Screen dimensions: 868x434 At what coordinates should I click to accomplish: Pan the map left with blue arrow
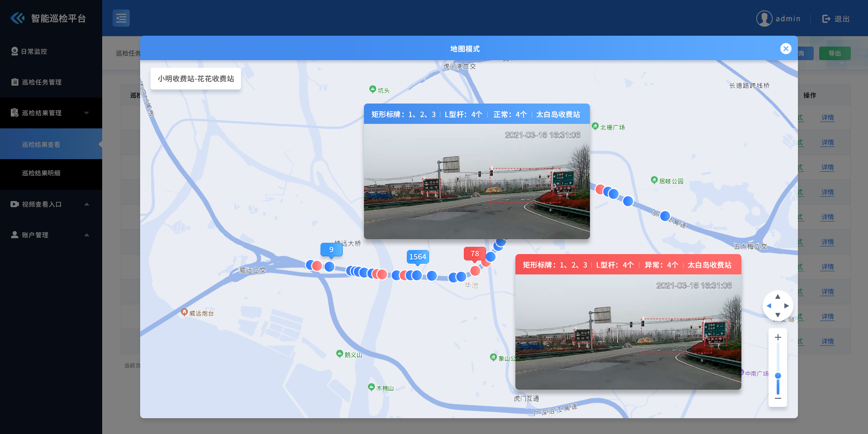769,306
